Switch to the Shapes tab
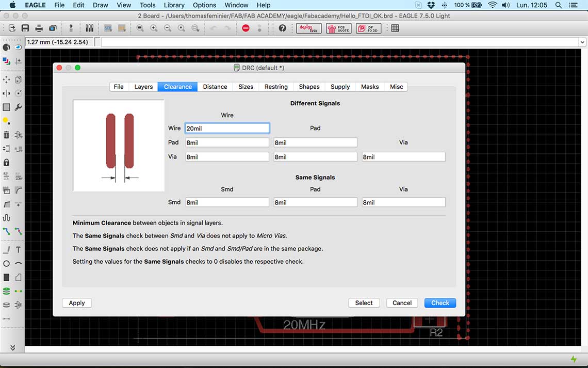Viewport: 588px width, 368px height. tap(309, 87)
